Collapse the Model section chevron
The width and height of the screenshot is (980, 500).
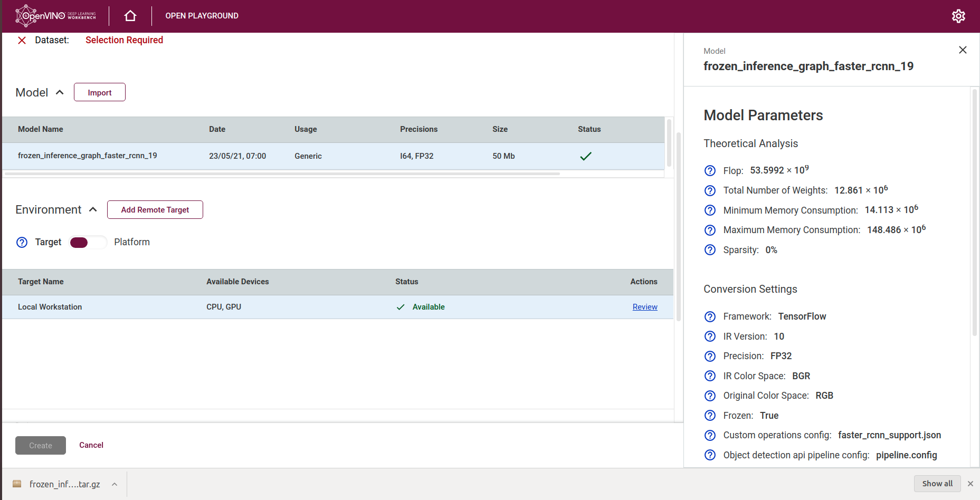pyautogui.click(x=60, y=92)
